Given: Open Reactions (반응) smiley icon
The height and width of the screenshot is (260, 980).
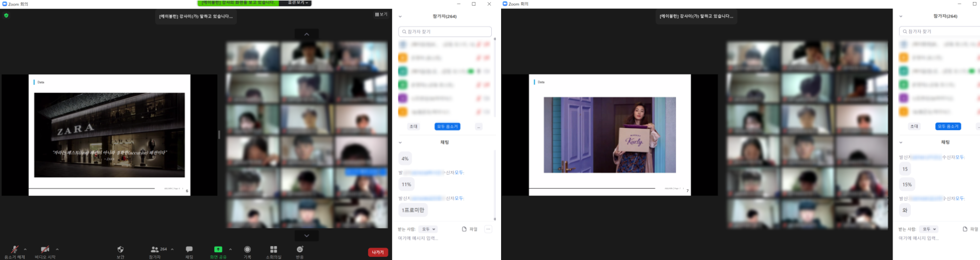Looking at the screenshot, I should tap(300, 249).
